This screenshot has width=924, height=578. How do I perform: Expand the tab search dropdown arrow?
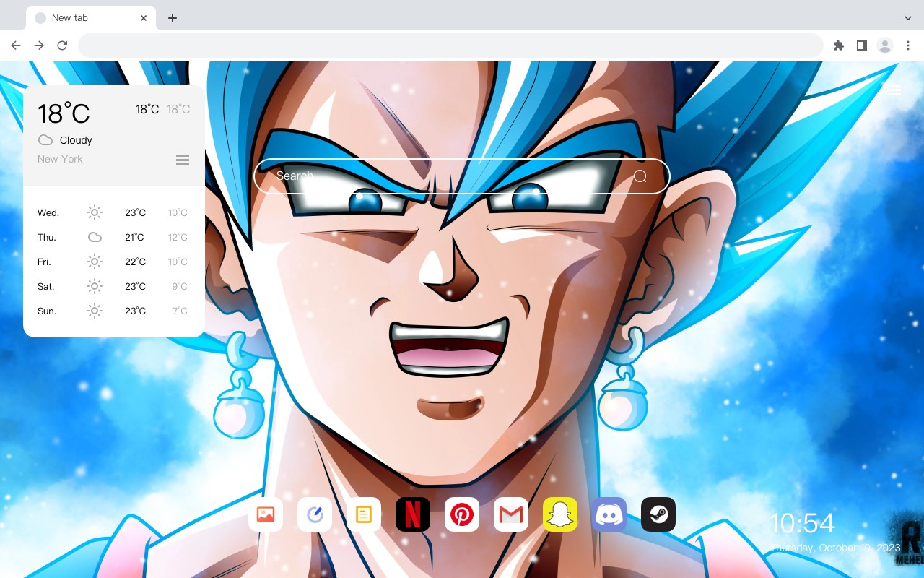(x=908, y=18)
